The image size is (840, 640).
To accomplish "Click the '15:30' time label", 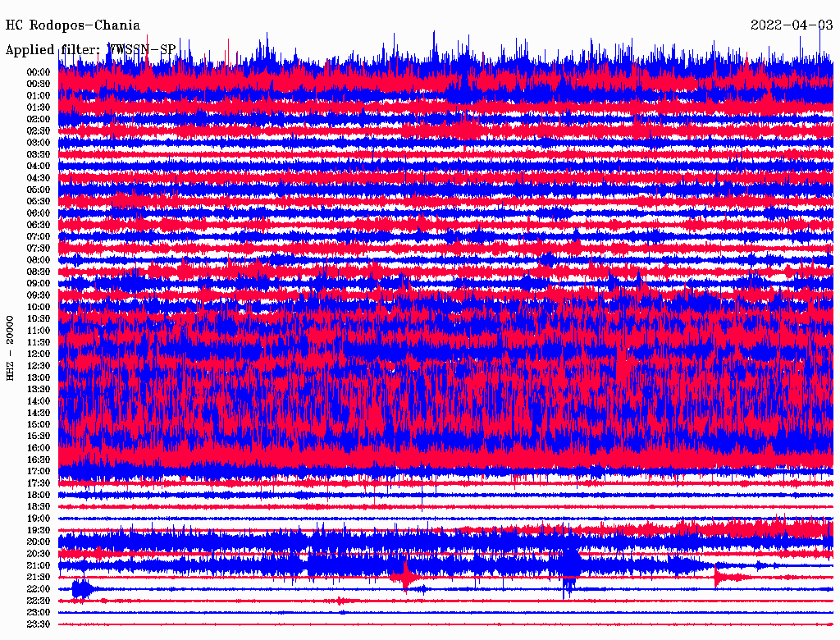I will coord(39,437).
